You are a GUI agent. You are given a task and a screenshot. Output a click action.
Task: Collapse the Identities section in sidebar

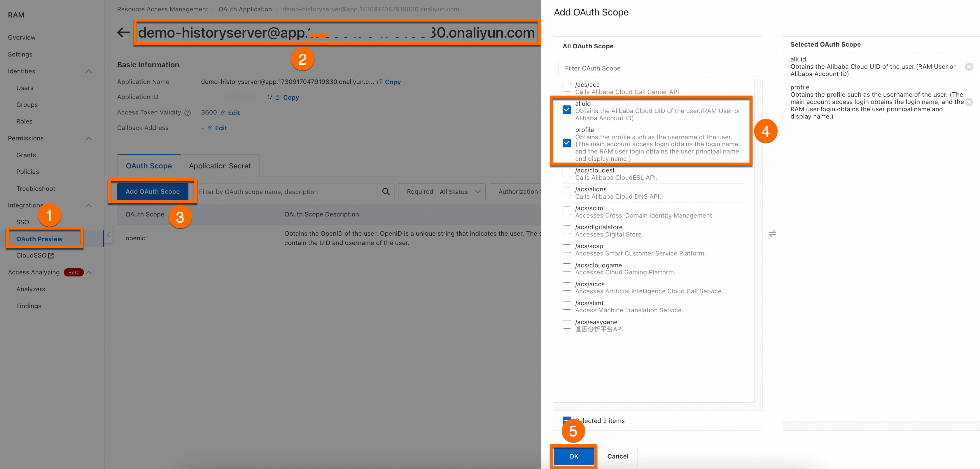[x=88, y=71]
